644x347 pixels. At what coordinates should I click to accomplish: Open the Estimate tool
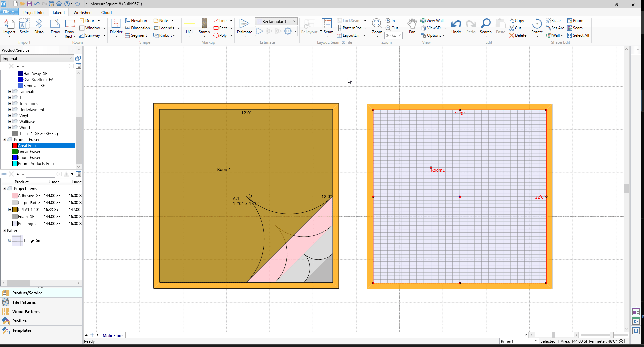pos(244,27)
